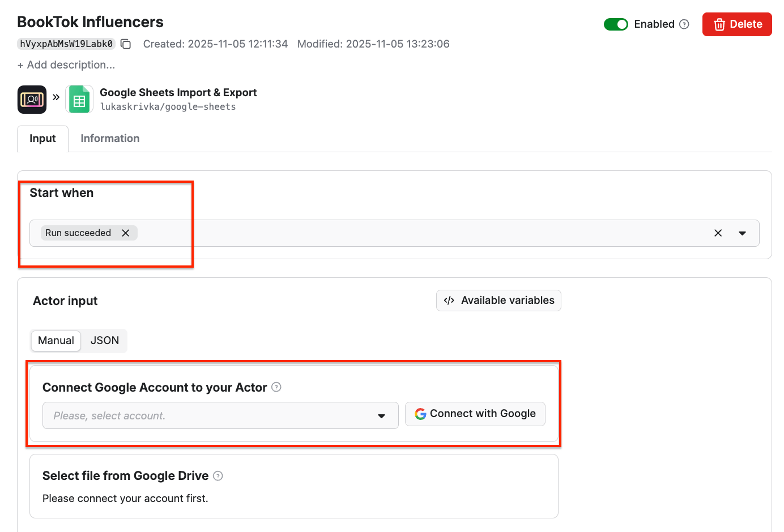This screenshot has height=532, width=784.
Task: Switch to the Information tab
Action: coord(109,138)
